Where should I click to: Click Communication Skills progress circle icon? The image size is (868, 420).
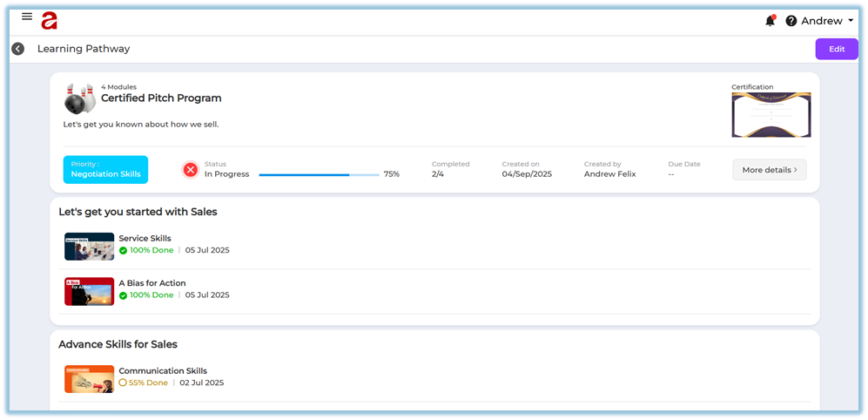(124, 383)
